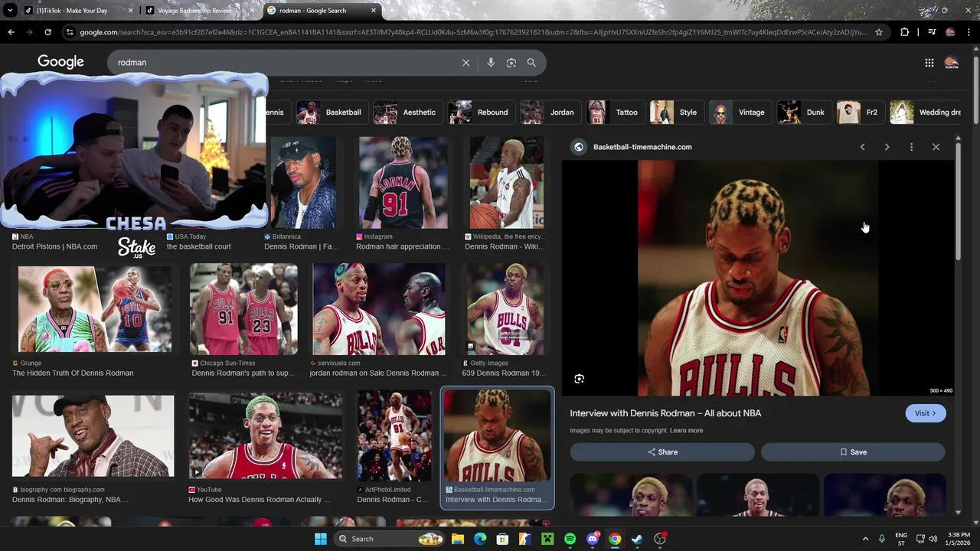Open Instagram Rodman hair appreciation result
980x551 pixels.
pyautogui.click(x=403, y=182)
